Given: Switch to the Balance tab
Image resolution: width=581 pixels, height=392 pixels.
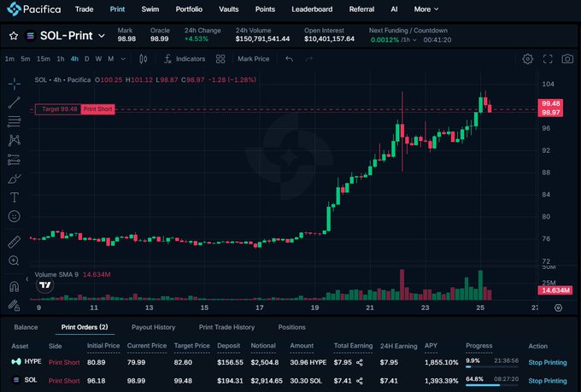Looking at the screenshot, I should point(26,327).
